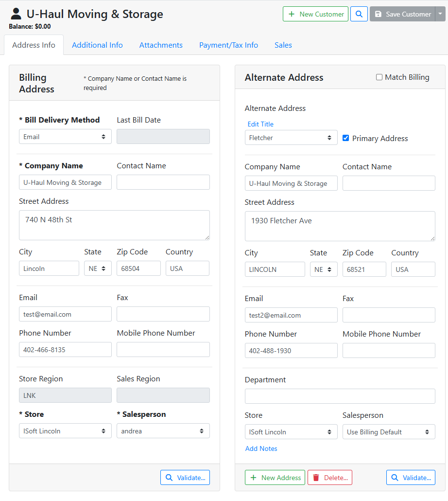Open the Attachments tab

(161, 45)
